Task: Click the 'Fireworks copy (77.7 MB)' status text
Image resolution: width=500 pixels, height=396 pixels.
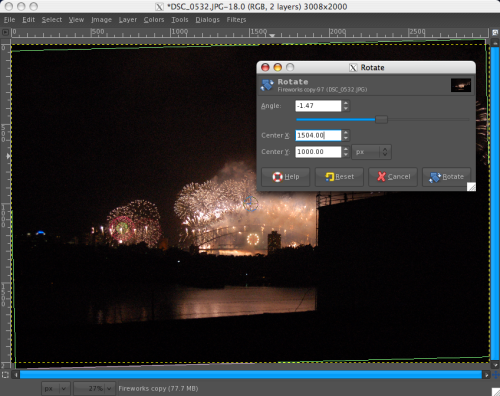Action: 158,389
